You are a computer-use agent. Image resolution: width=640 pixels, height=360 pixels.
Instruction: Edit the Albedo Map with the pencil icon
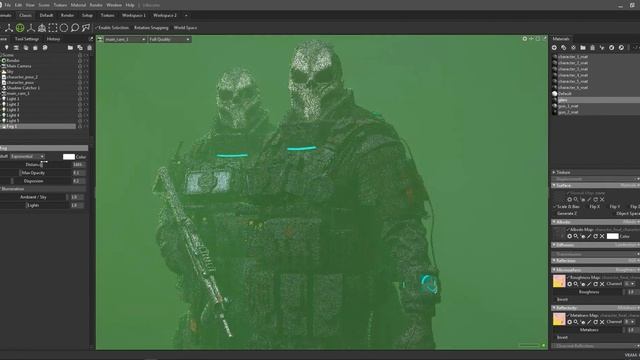tap(589, 236)
